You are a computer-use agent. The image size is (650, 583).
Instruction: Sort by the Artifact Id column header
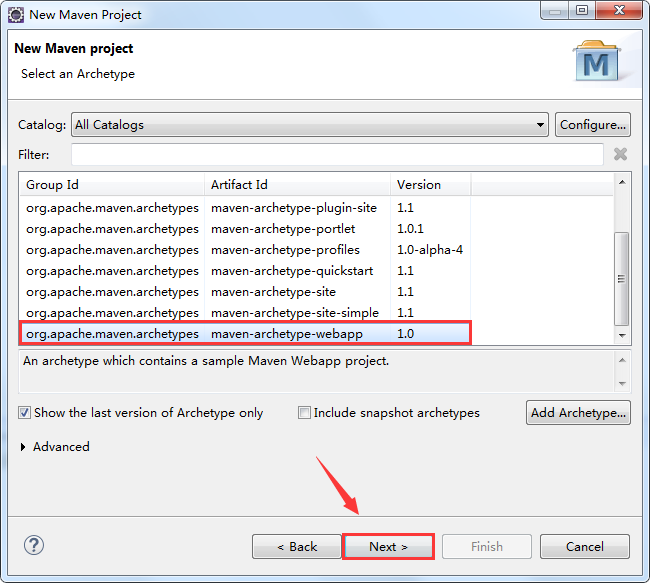click(x=297, y=185)
